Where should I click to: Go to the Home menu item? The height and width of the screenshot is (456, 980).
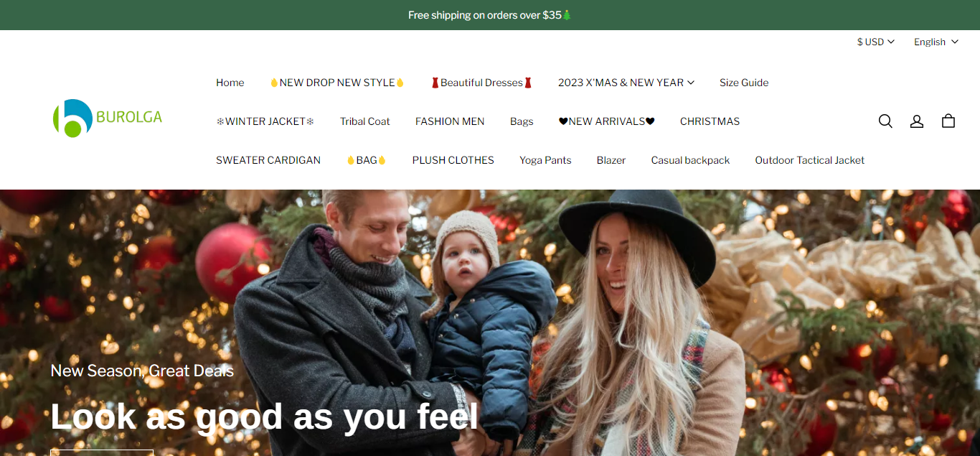(230, 83)
